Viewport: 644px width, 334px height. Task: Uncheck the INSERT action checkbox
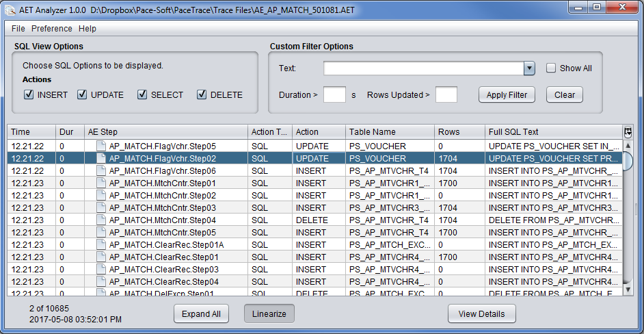pos(29,95)
